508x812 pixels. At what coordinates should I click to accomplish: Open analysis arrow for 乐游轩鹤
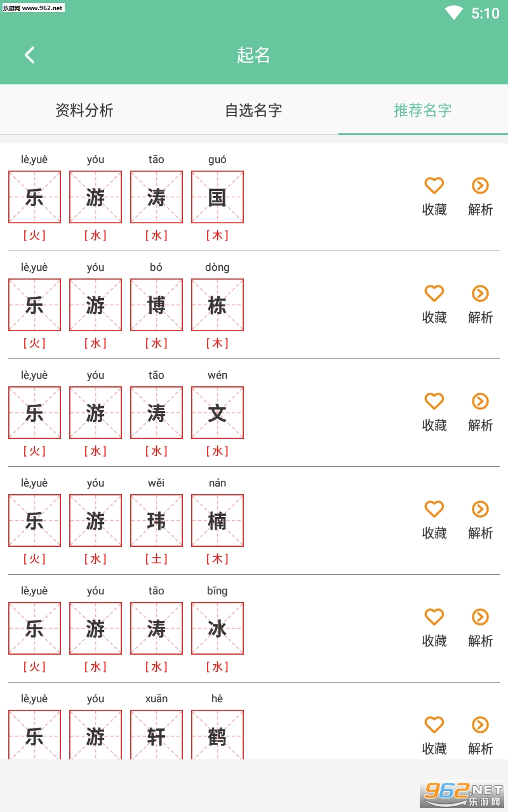point(480,724)
